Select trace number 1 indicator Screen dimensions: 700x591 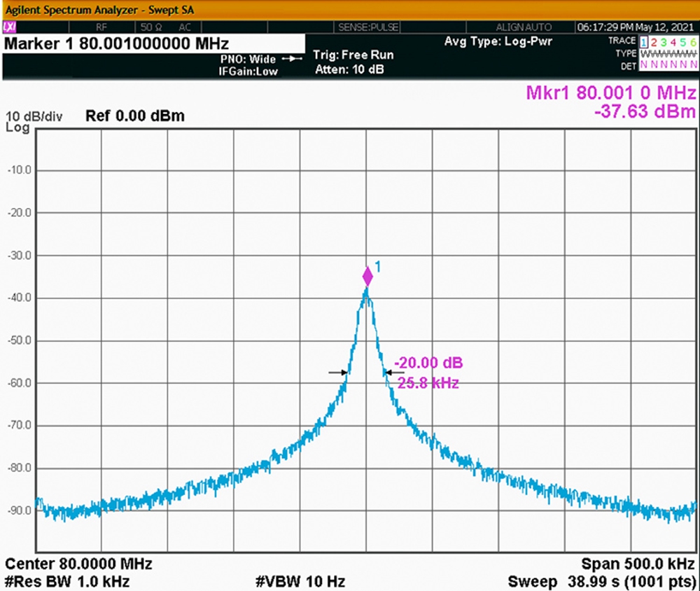644,43
